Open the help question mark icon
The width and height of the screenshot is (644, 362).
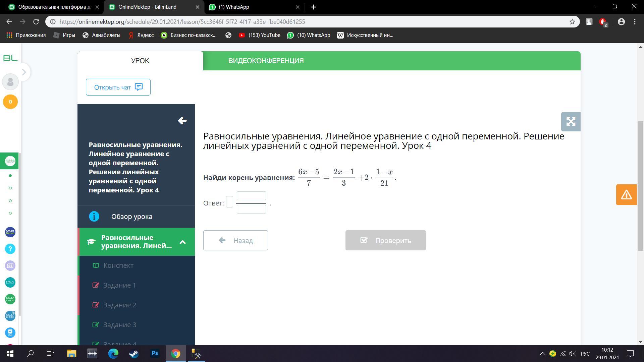pos(10,249)
